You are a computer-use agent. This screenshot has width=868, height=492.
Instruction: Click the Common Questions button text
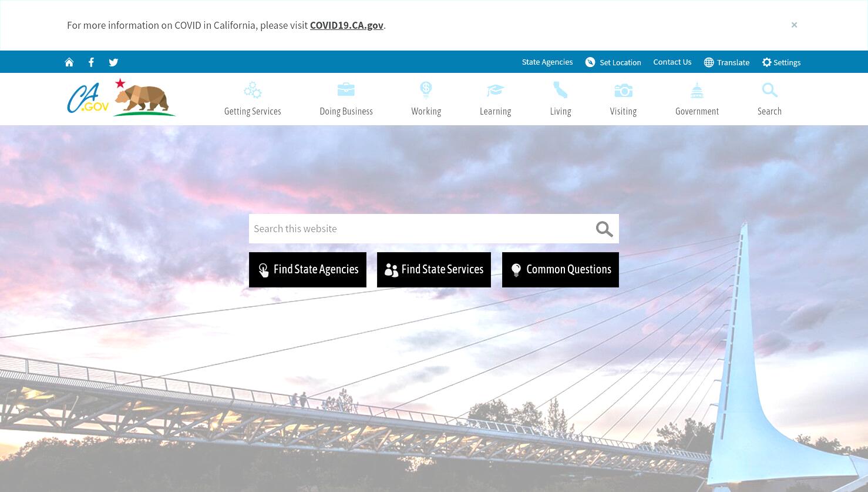[x=568, y=269]
